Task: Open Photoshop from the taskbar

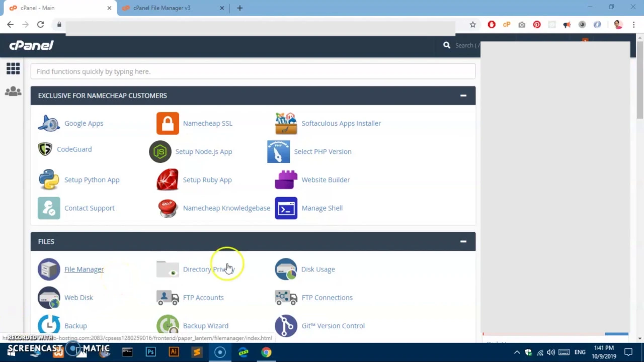Action: (150, 352)
